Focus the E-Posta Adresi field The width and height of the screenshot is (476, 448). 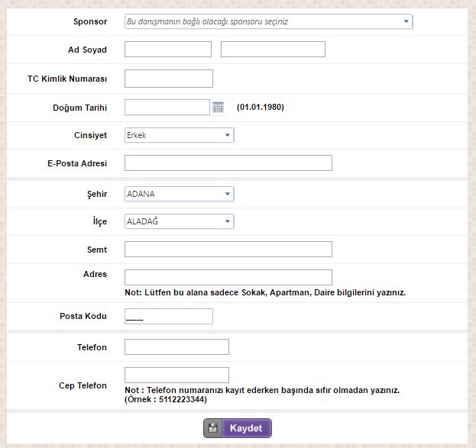pos(228,163)
